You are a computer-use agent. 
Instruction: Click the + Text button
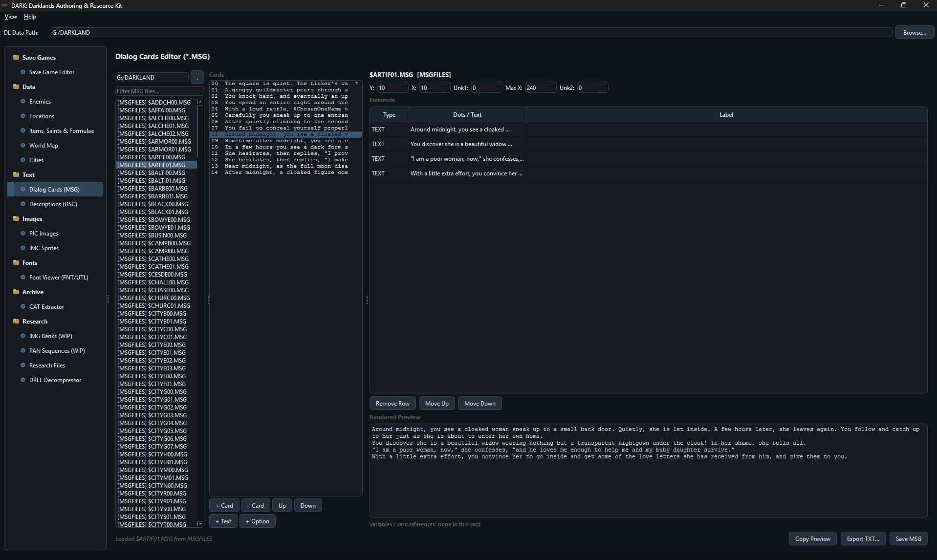click(x=223, y=521)
